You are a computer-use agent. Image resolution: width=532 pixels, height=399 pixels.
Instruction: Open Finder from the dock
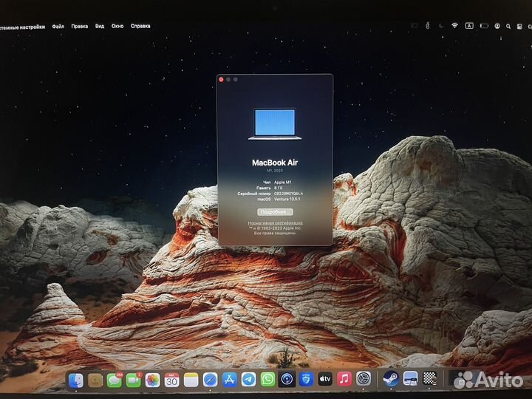click(76, 381)
